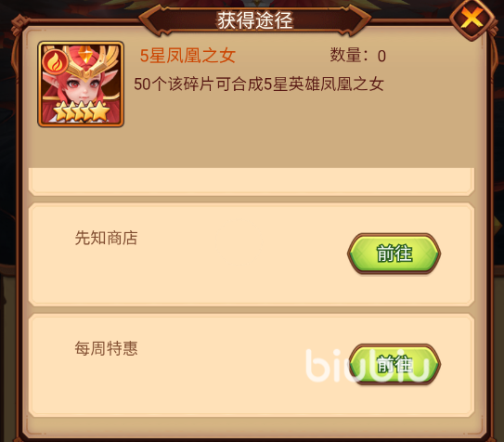
Task: Tap the biubiu watermark logo
Action: (368, 366)
